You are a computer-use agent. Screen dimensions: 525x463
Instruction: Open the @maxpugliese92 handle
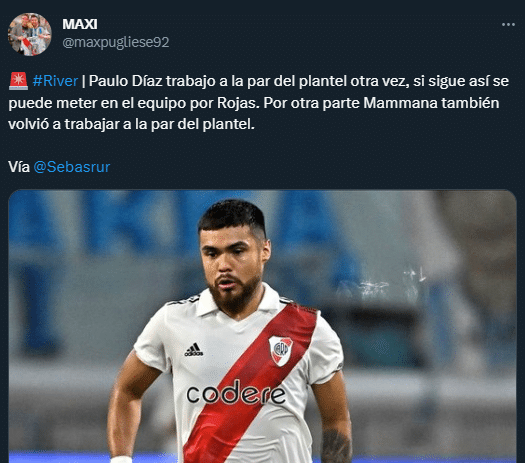[116, 43]
